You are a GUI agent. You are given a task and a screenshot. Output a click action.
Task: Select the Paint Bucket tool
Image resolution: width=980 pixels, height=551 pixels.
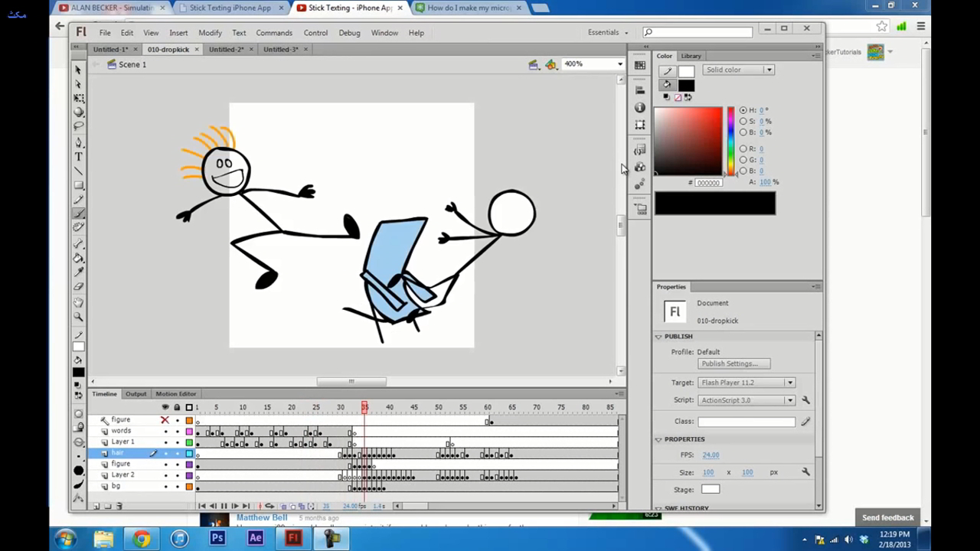[78, 258]
